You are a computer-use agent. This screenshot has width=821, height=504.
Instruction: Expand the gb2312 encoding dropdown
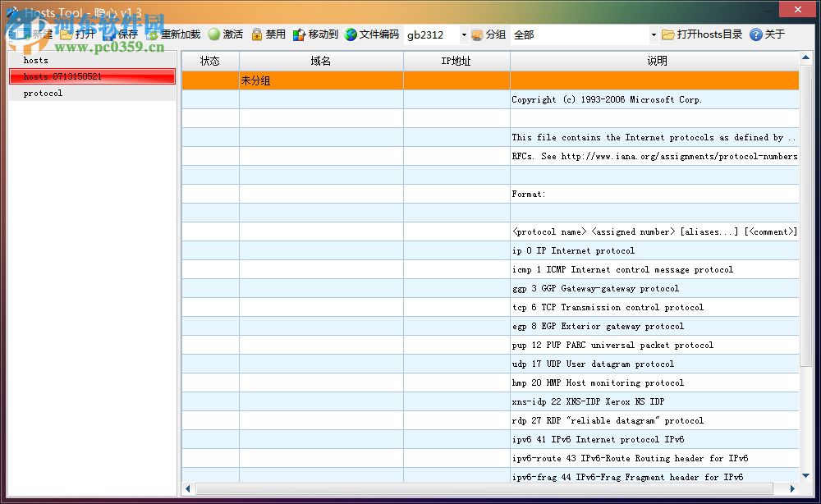pyautogui.click(x=463, y=35)
